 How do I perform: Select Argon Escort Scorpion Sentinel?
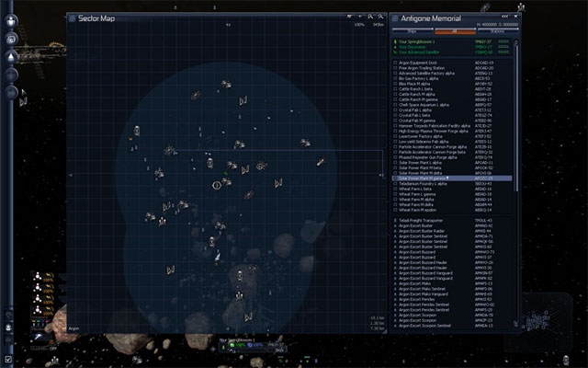click(x=452, y=326)
